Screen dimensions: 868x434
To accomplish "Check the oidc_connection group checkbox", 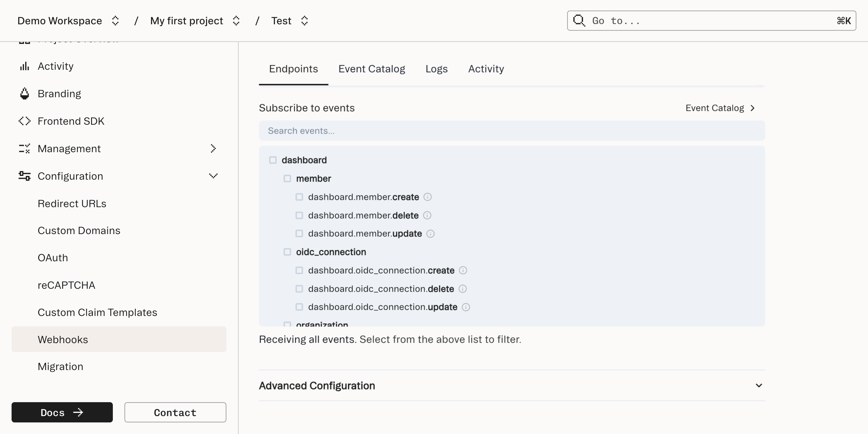I will [x=287, y=252].
